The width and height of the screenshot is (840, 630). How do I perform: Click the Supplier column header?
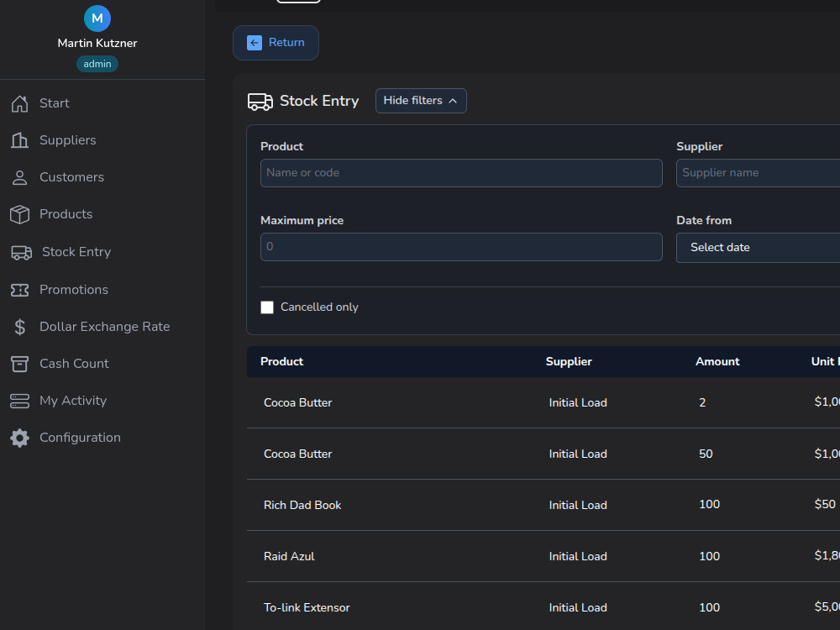coord(569,361)
